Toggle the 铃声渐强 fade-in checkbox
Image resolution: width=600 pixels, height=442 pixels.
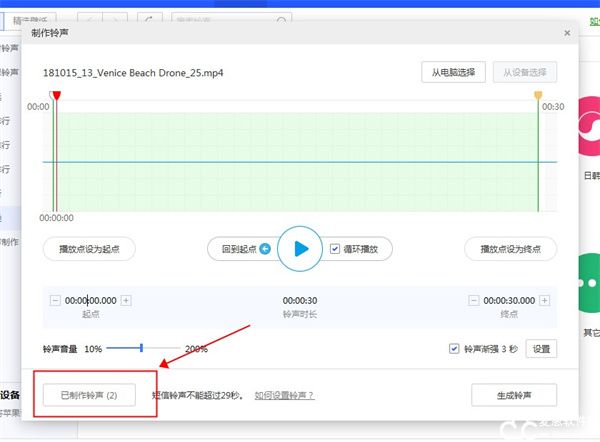(455, 349)
